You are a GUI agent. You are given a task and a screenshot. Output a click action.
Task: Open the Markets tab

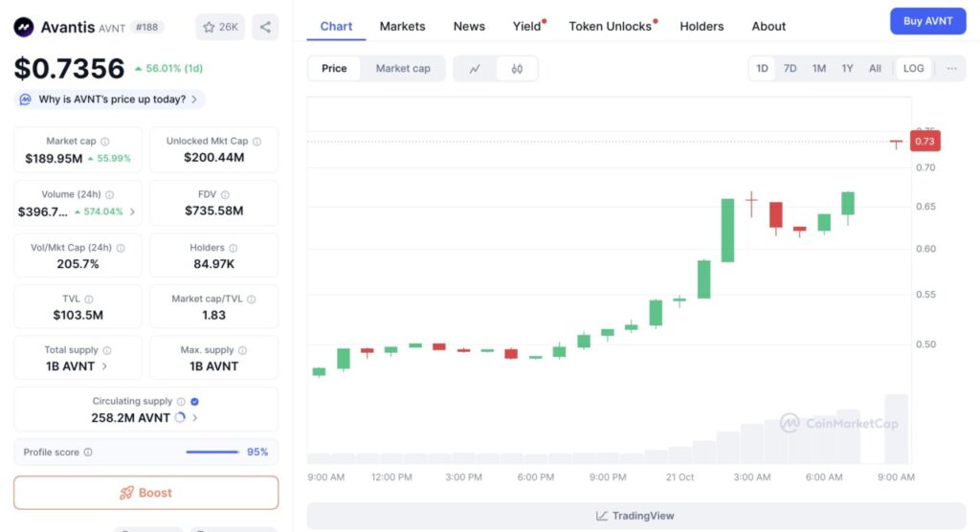[x=403, y=26]
